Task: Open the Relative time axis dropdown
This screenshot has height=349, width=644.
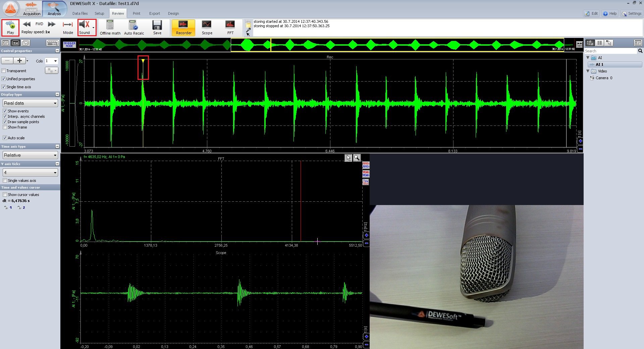Action: [30, 155]
